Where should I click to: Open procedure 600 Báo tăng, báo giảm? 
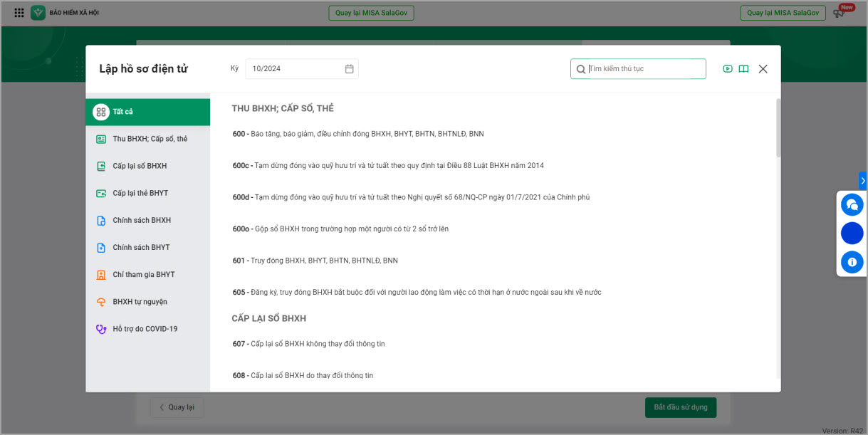tap(358, 134)
